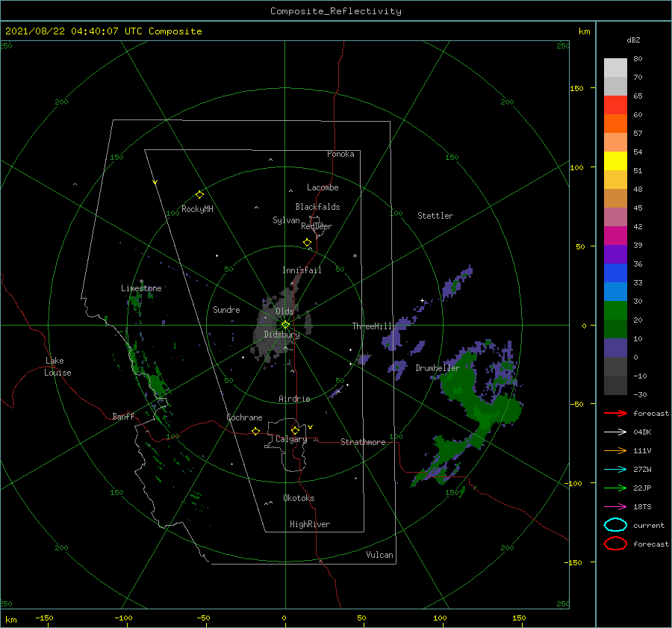The width and height of the screenshot is (672, 628).
Task: Click the asterisk marker above Limestone
Action: coord(141,282)
